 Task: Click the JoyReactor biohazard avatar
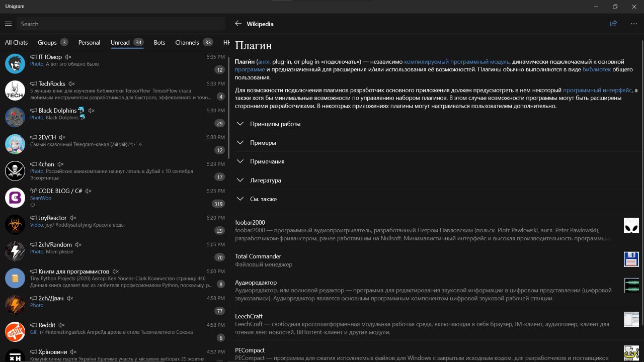15,224
